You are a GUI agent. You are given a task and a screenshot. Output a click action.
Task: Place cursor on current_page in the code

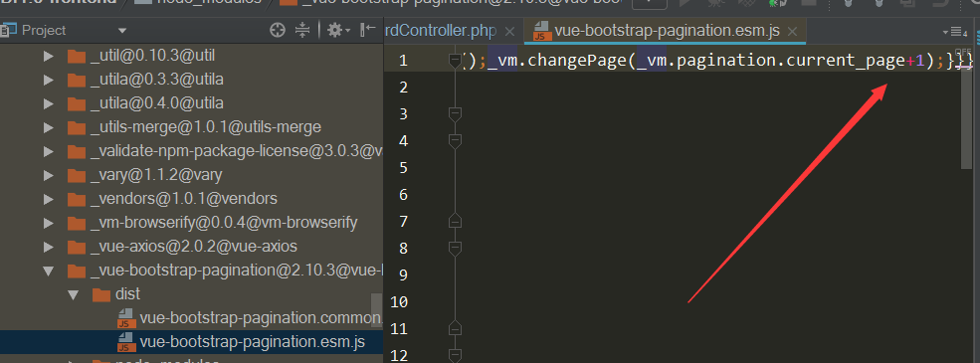click(846, 61)
